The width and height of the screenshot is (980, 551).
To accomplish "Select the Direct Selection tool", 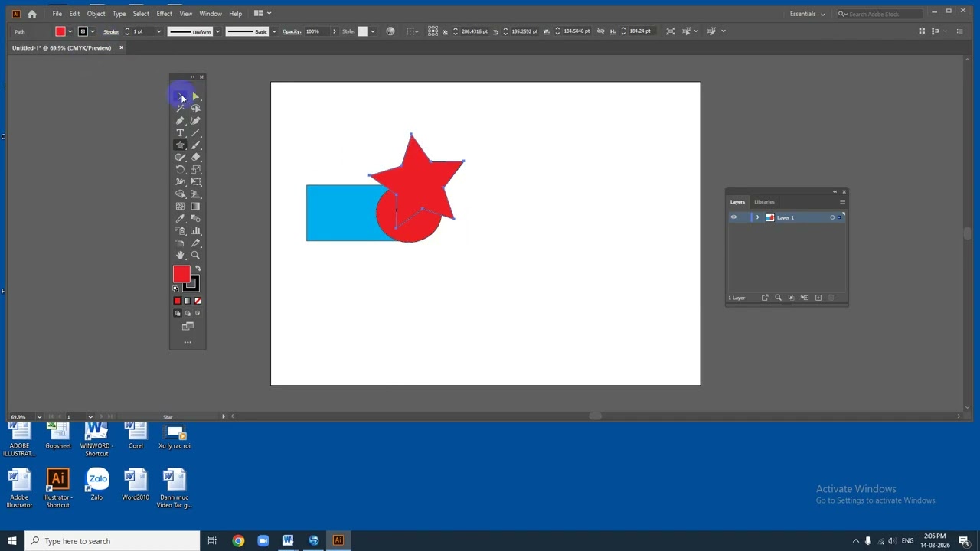I will click(x=195, y=96).
